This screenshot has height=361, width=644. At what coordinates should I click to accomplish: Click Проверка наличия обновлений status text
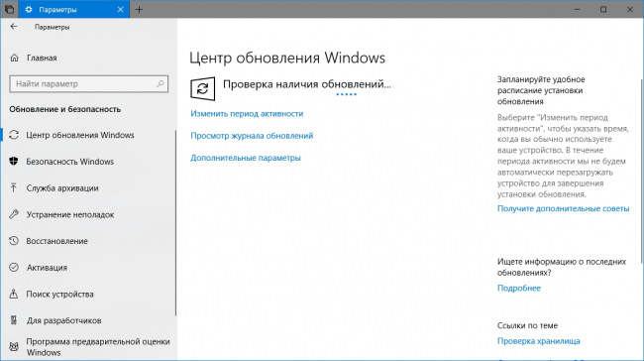pyautogui.click(x=307, y=84)
